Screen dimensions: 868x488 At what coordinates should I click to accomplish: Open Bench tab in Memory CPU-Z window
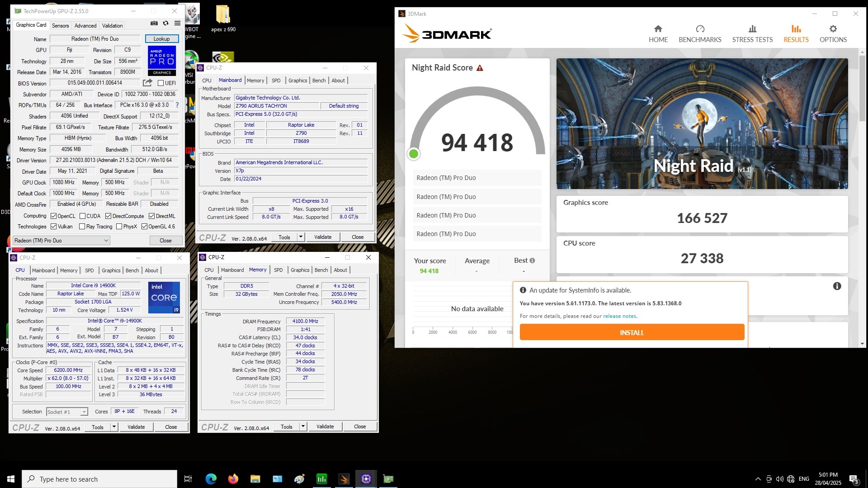(x=321, y=270)
